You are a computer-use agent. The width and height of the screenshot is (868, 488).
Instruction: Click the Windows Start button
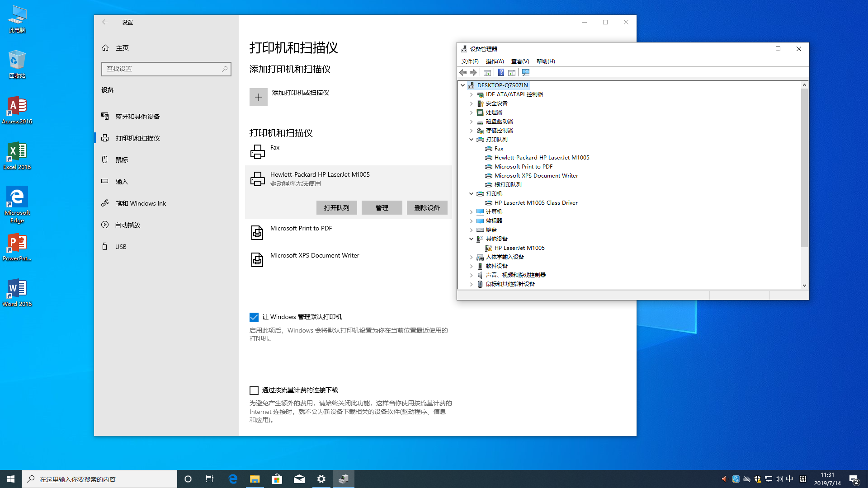click(x=11, y=479)
